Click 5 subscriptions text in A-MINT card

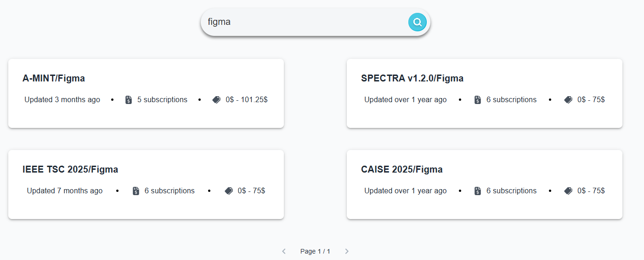[x=162, y=100]
